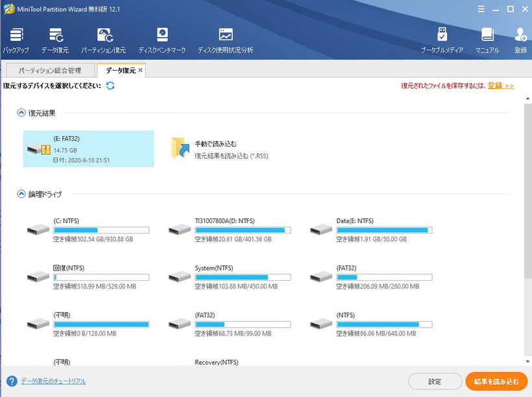Click the 登録 >> link
Viewport: 532px width, 397px height.
tap(501, 86)
